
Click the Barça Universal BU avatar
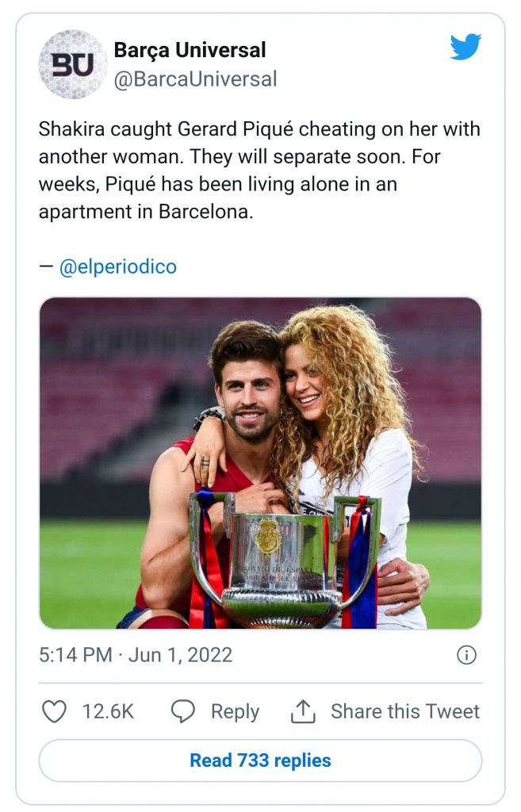point(72,64)
